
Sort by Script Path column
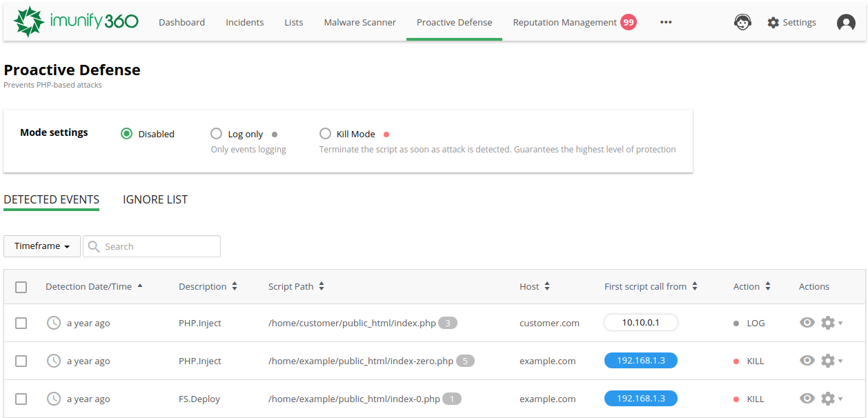296,286
